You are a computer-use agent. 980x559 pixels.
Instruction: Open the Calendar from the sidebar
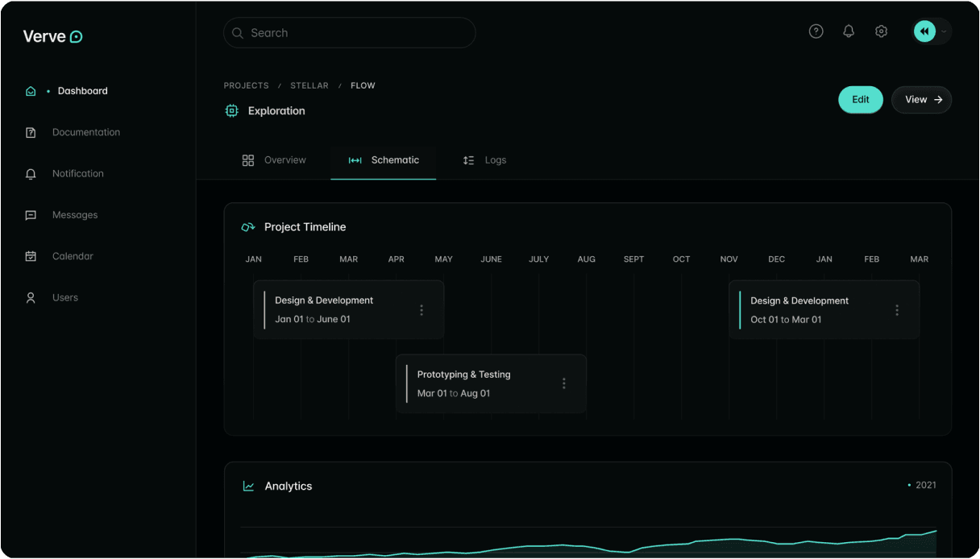coord(31,255)
